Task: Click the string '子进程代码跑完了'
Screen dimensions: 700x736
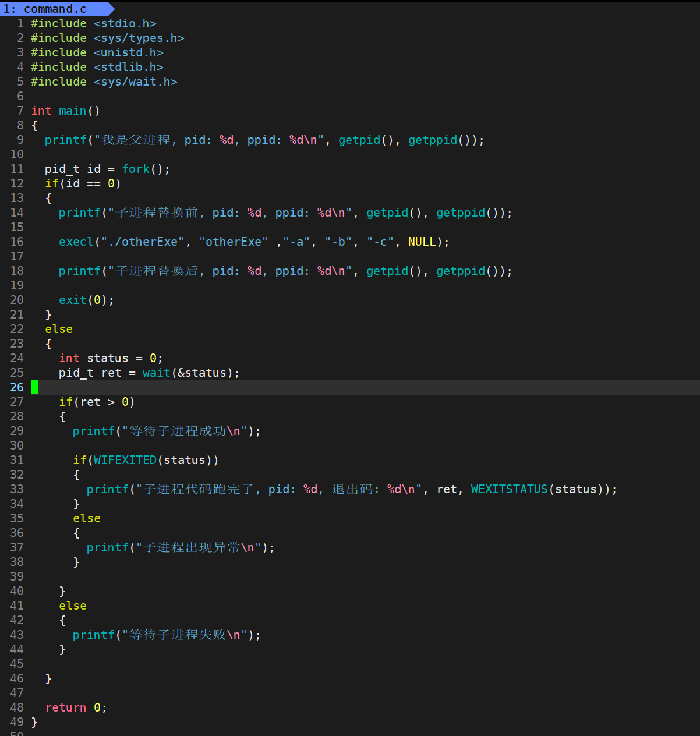Action: (199, 489)
